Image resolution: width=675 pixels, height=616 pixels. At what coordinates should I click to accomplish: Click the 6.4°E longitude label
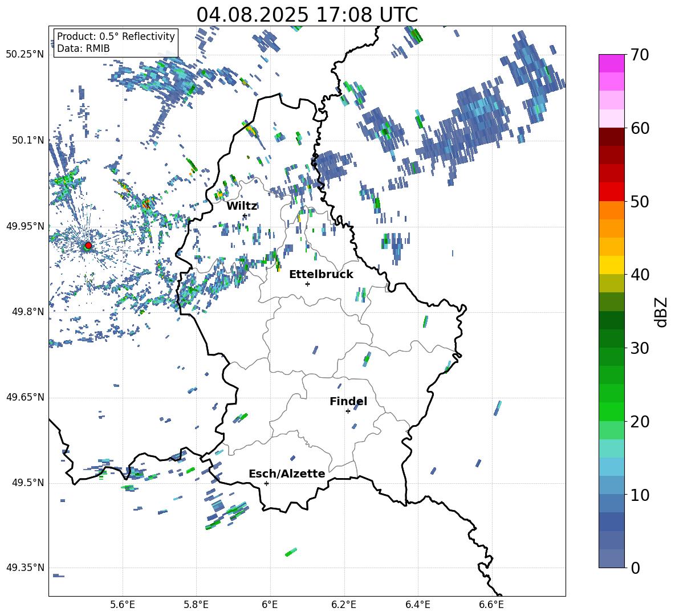(x=418, y=605)
